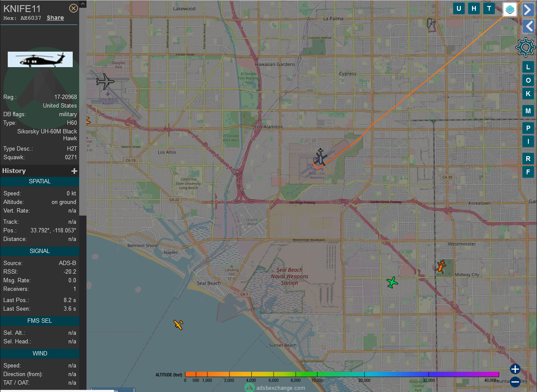
Task: Click the Los Alamitos map label
Action: click(x=269, y=127)
